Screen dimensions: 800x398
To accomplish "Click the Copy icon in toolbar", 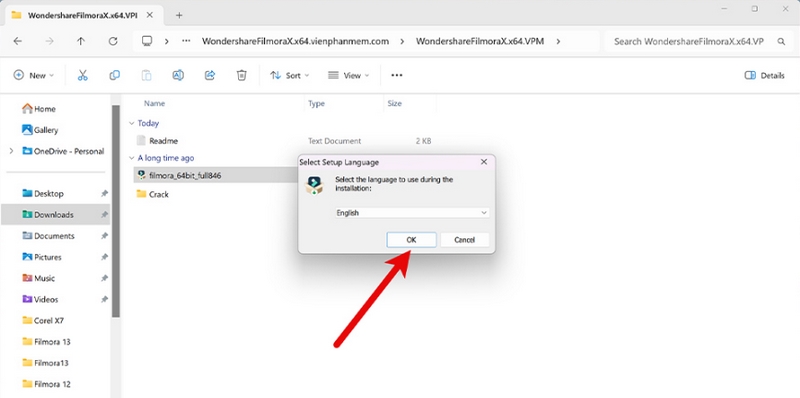I will (x=114, y=76).
